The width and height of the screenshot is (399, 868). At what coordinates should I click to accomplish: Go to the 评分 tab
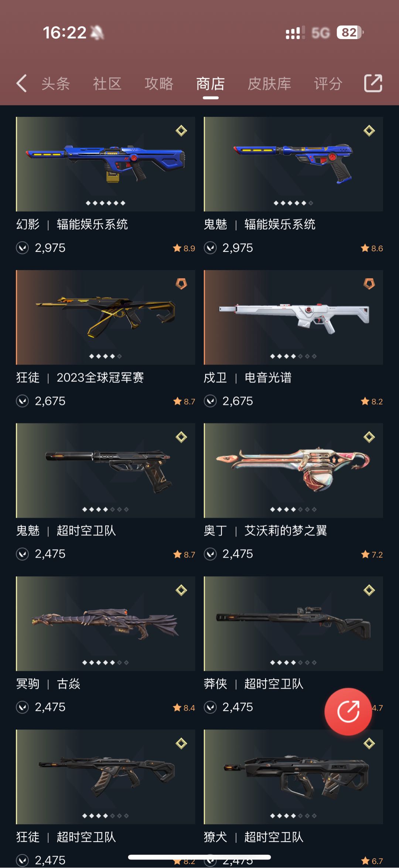click(328, 84)
